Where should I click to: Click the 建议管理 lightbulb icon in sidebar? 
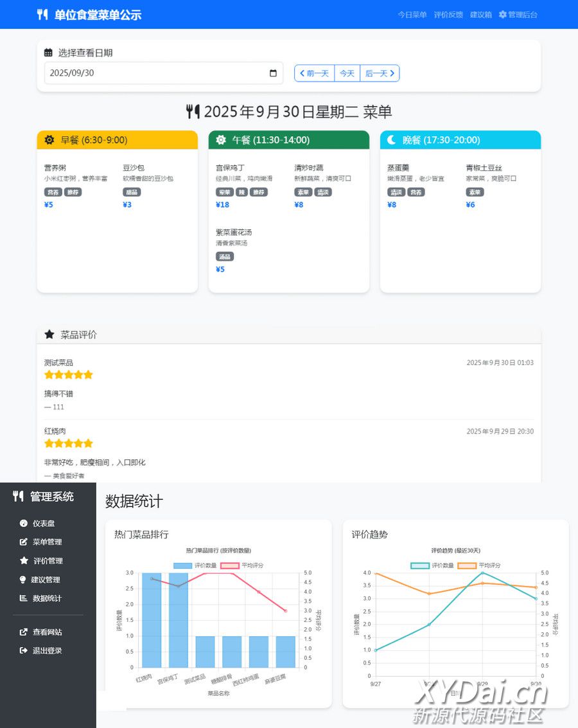[24, 580]
